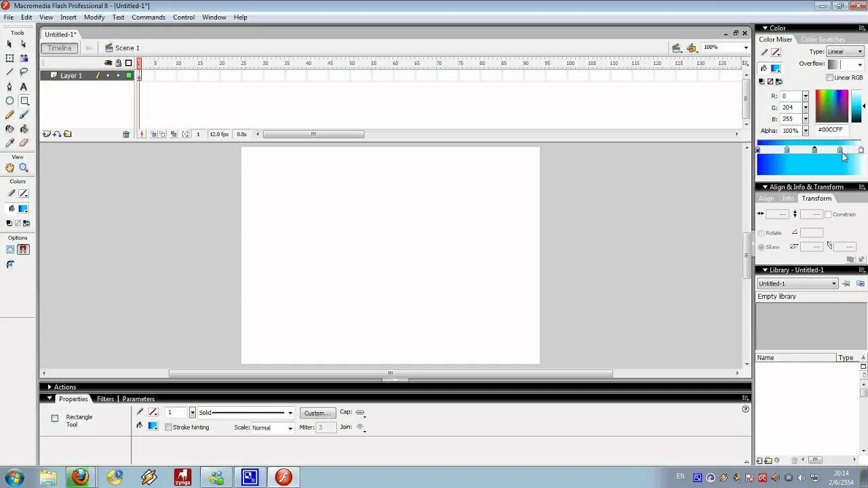
Task: Select the Pencil tool
Action: (9, 115)
